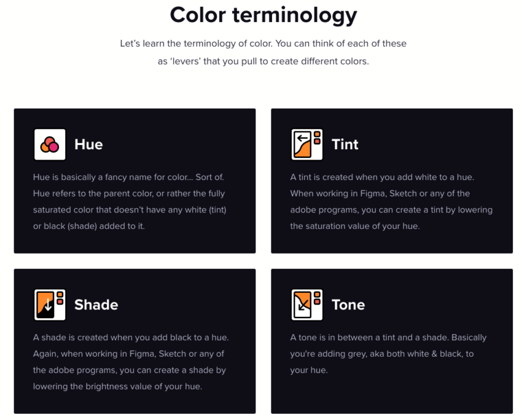Select the Shade heading
Screen dimensions: 522x420
pos(96,305)
